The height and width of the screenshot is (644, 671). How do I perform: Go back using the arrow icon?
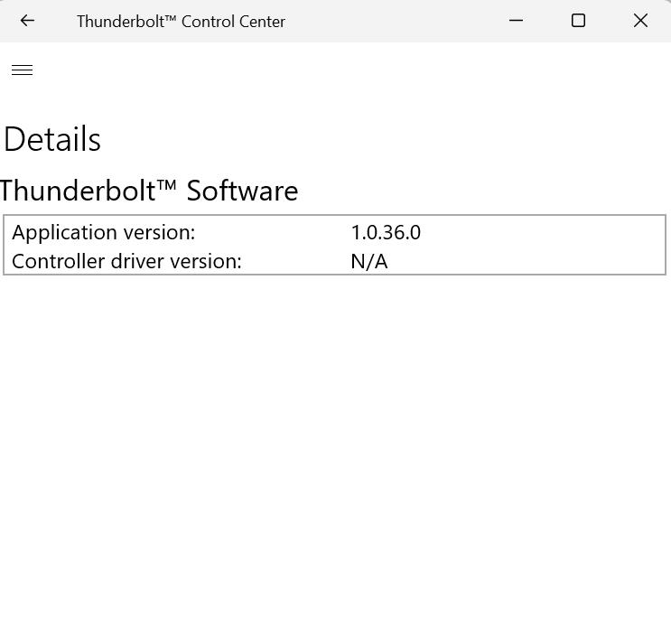(27, 21)
